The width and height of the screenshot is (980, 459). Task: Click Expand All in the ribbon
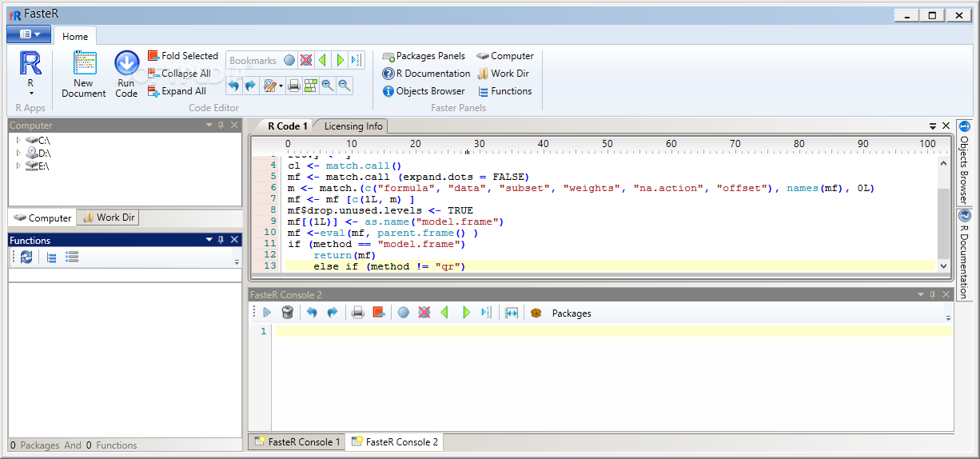pyautogui.click(x=177, y=91)
